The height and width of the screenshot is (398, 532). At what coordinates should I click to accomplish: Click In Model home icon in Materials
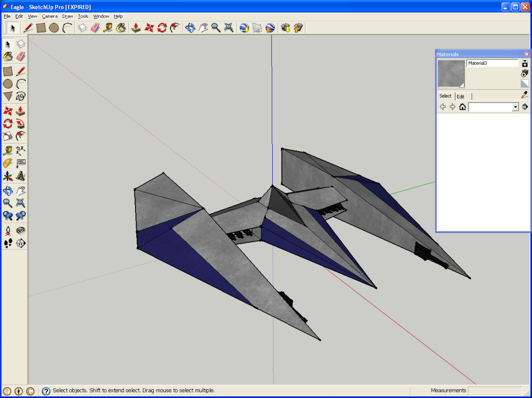tap(462, 107)
